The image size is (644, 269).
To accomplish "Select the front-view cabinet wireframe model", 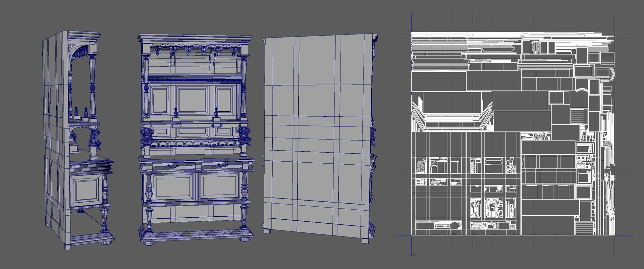I will [196, 139].
